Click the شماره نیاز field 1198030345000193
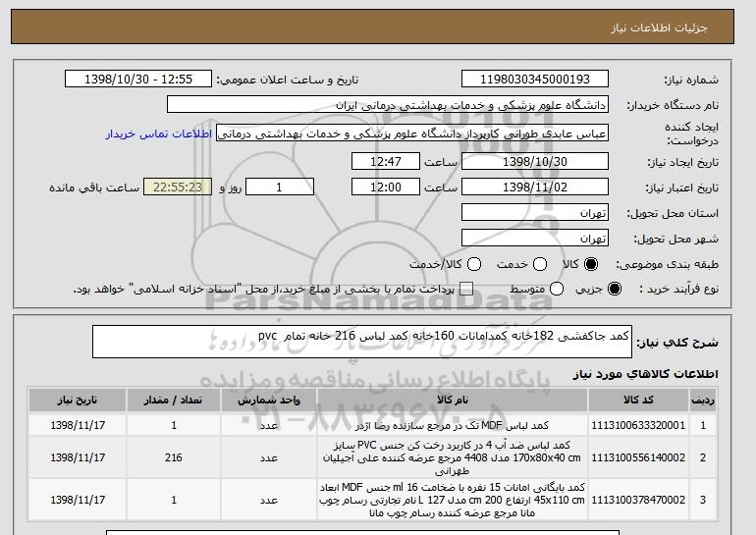 coord(535,80)
